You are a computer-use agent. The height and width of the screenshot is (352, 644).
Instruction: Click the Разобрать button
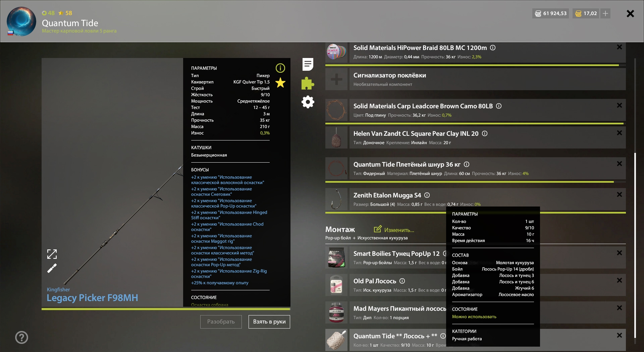tap(221, 321)
